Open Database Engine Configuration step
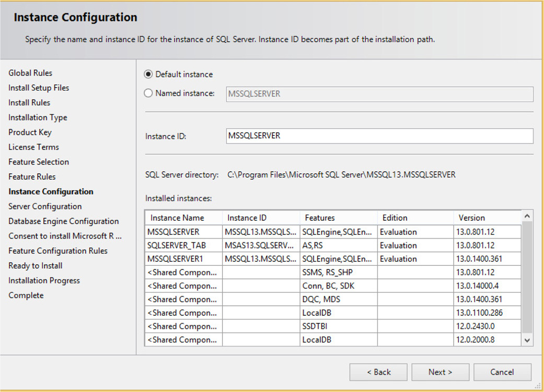544x392 pixels. (63, 221)
